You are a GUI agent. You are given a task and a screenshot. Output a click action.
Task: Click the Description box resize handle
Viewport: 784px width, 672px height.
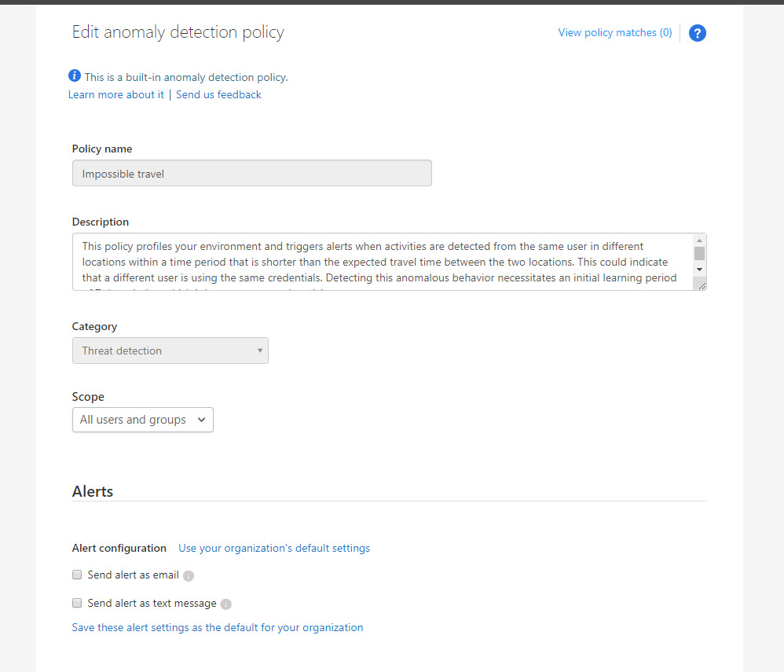tap(702, 286)
